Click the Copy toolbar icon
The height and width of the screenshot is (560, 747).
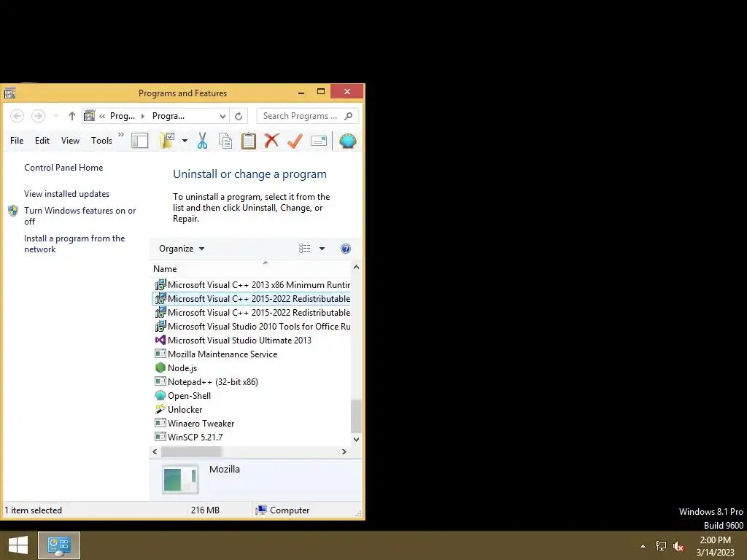[225, 141]
